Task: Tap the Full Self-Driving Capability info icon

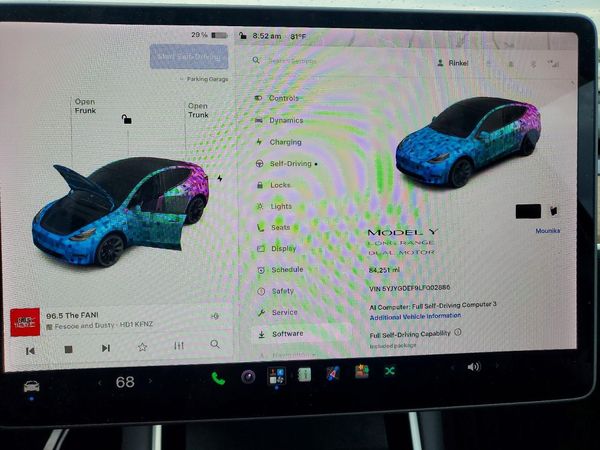Action: point(458,332)
